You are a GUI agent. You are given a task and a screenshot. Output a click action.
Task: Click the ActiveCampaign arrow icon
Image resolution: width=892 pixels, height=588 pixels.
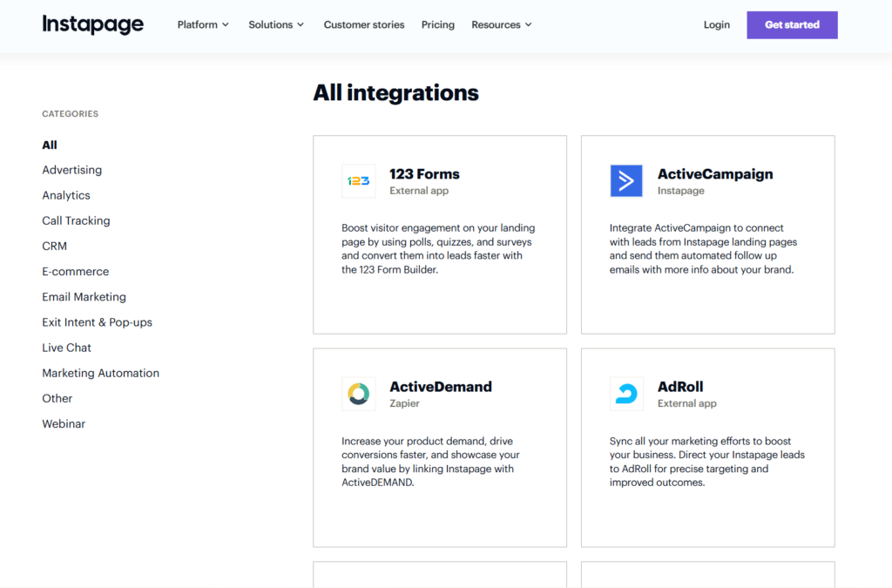(625, 180)
